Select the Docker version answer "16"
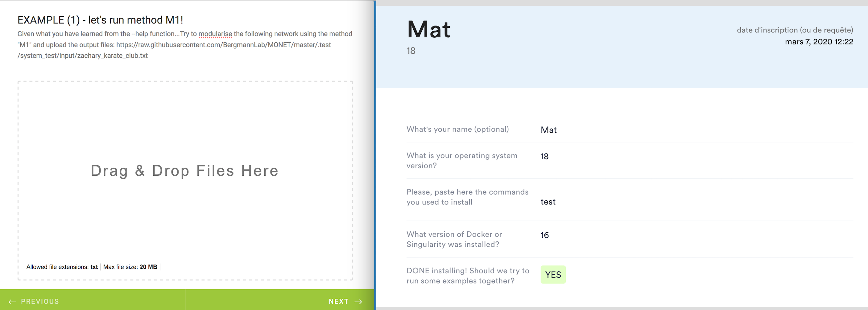Image resolution: width=868 pixels, height=310 pixels. pos(544,235)
